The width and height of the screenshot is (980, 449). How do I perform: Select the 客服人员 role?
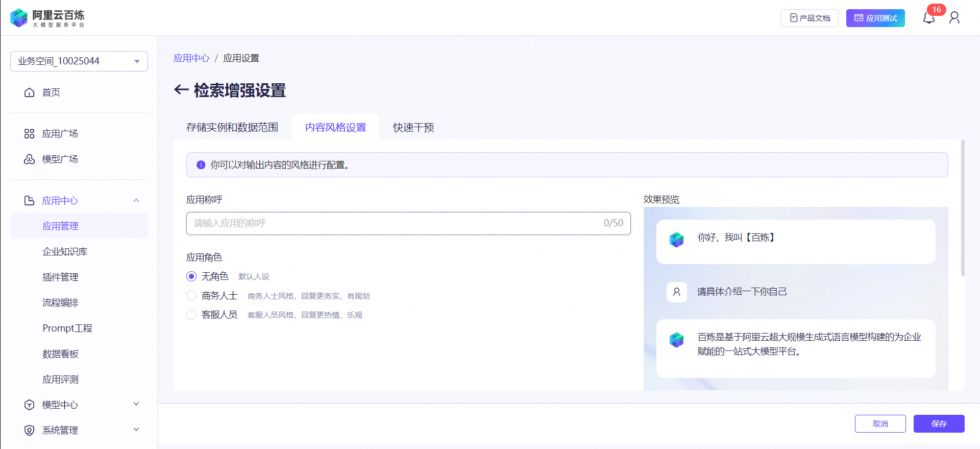coord(191,315)
